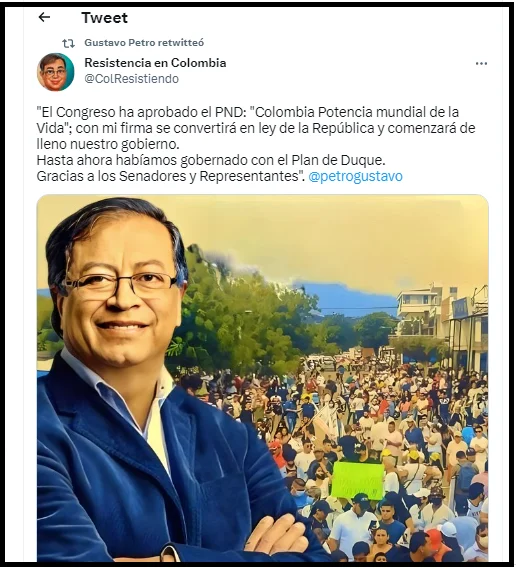Go back using the left arrow
The width and height of the screenshot is (516, 569).
pyautogui.click(x=44, y=17)
